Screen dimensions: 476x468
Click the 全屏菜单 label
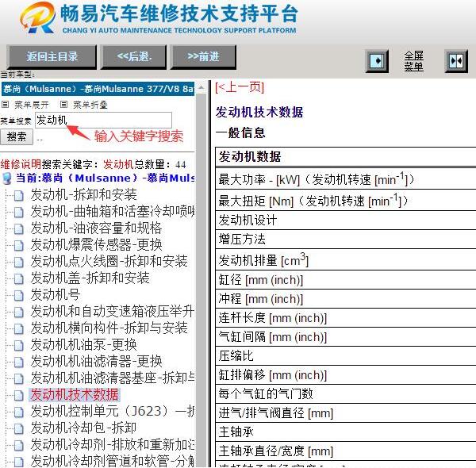413,61
